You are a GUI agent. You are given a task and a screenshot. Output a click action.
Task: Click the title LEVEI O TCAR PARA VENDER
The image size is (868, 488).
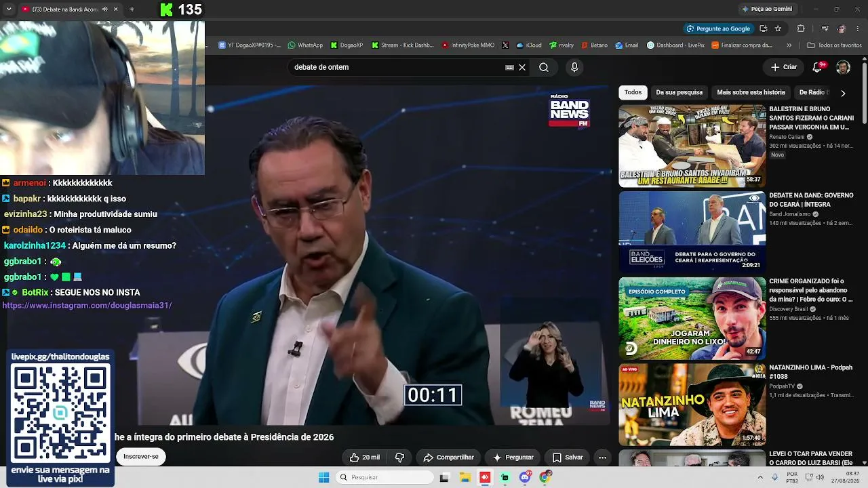(x=811, y=458)
